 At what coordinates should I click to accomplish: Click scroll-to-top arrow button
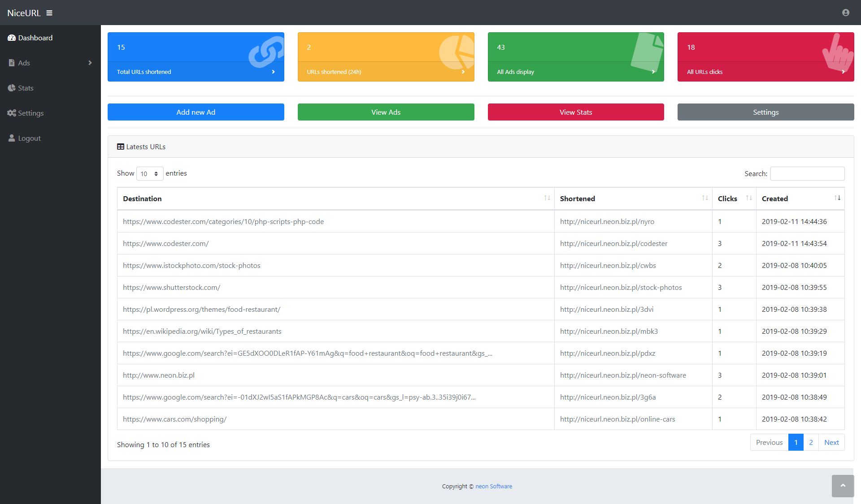[843, 486]
